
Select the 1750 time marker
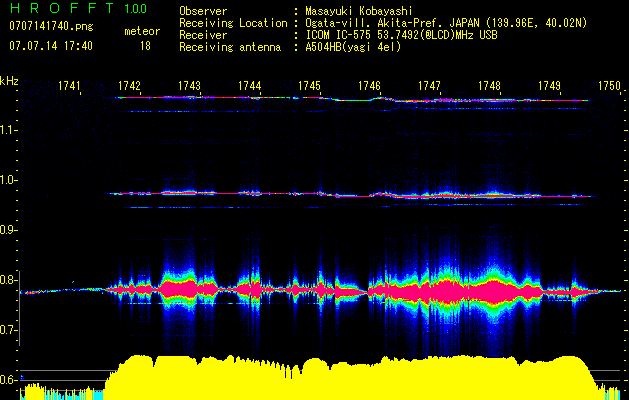(609, 86)
